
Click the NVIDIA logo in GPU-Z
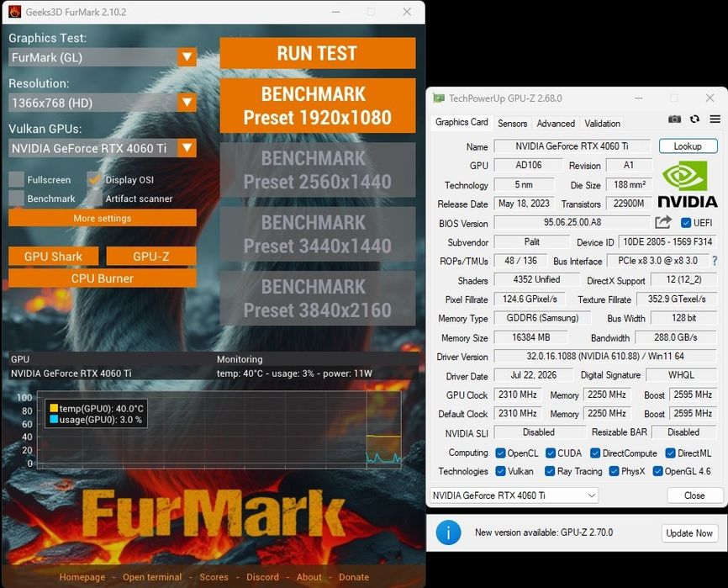[688, 184]
